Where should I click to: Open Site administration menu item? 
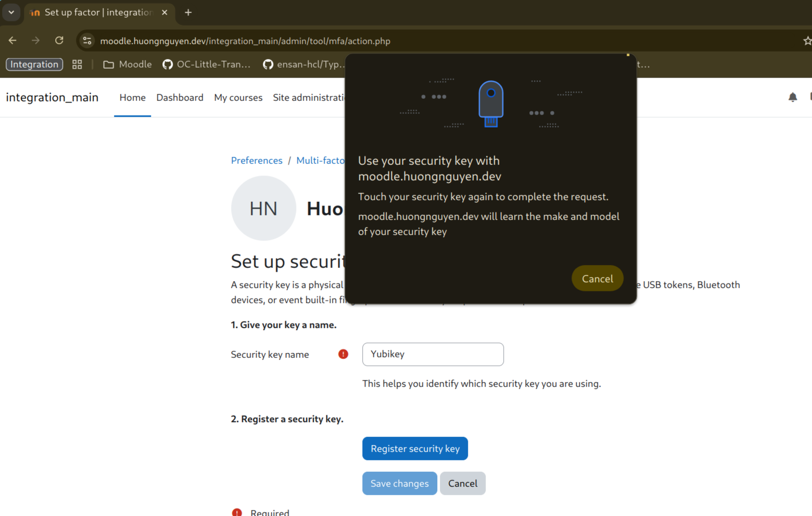[309, 98]
